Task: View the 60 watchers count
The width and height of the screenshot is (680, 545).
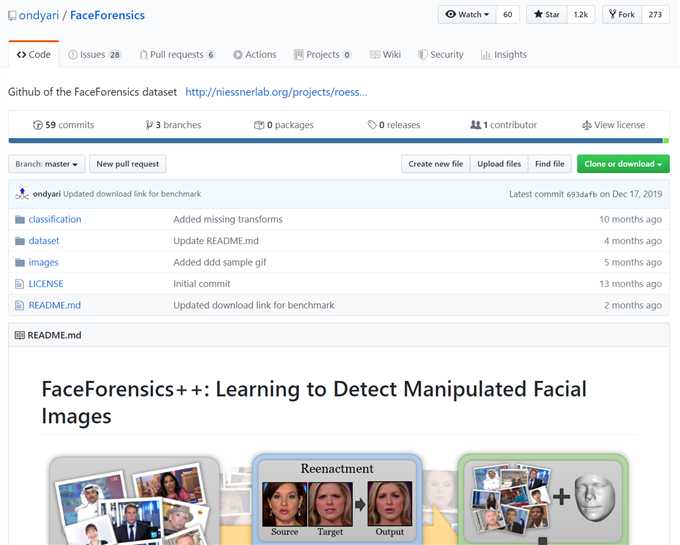Action: (507, 14)
